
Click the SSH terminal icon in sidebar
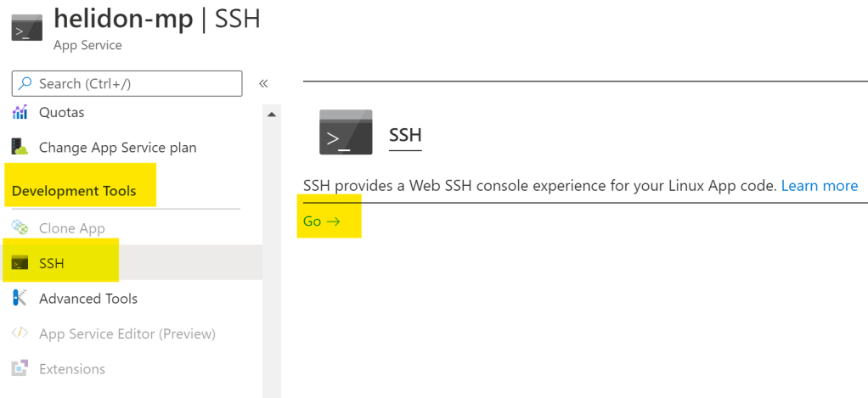20,263
